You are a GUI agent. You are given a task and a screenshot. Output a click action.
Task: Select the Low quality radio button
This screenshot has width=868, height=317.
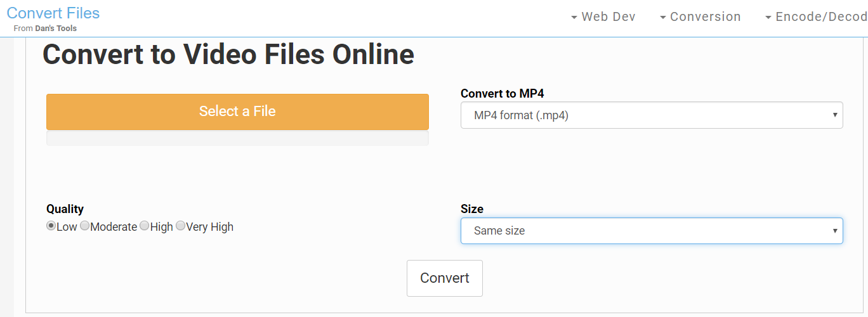tap(51, 226)
